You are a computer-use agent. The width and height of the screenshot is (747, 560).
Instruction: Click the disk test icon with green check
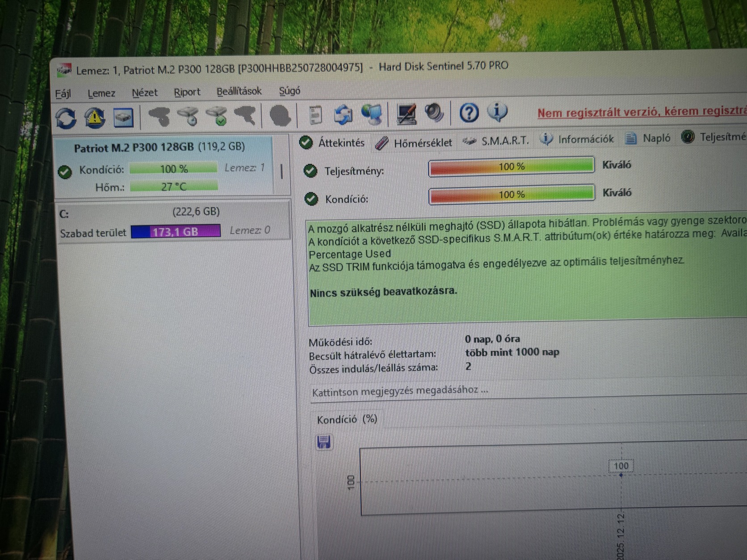tap(217, 116)
